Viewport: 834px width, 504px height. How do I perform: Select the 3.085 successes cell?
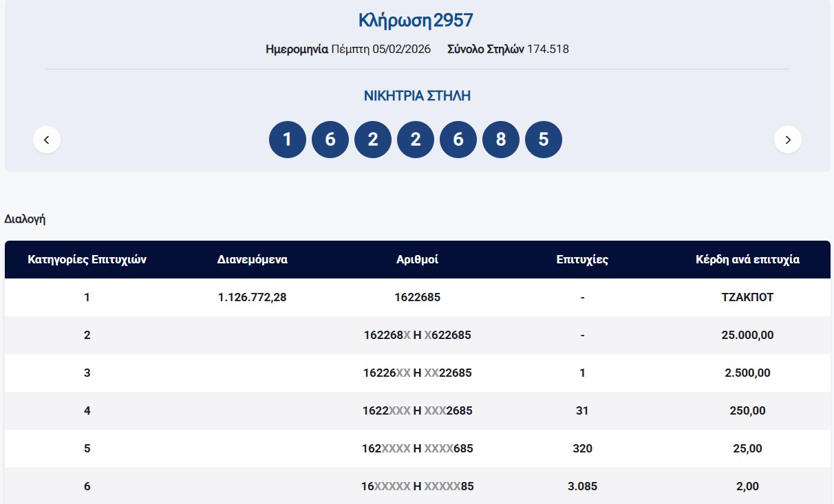pos(582,486)
